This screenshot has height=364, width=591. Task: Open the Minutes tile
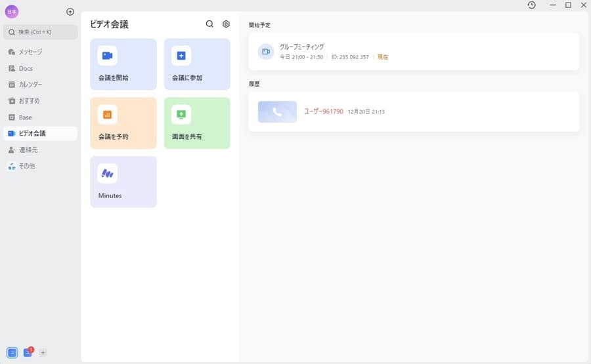(x=123, y=182)
